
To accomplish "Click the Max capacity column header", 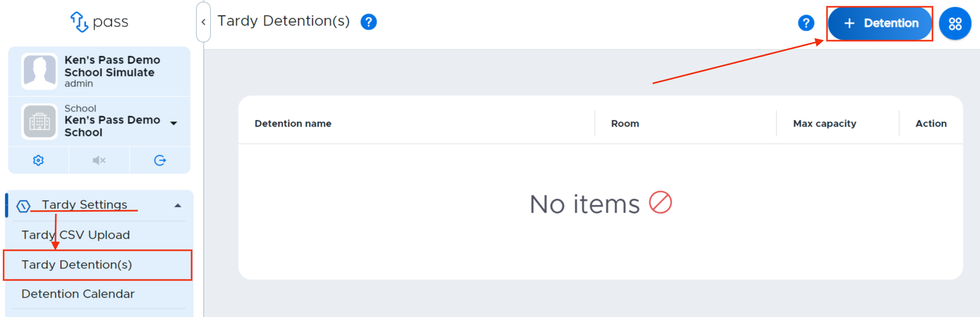I will [824, 124].
